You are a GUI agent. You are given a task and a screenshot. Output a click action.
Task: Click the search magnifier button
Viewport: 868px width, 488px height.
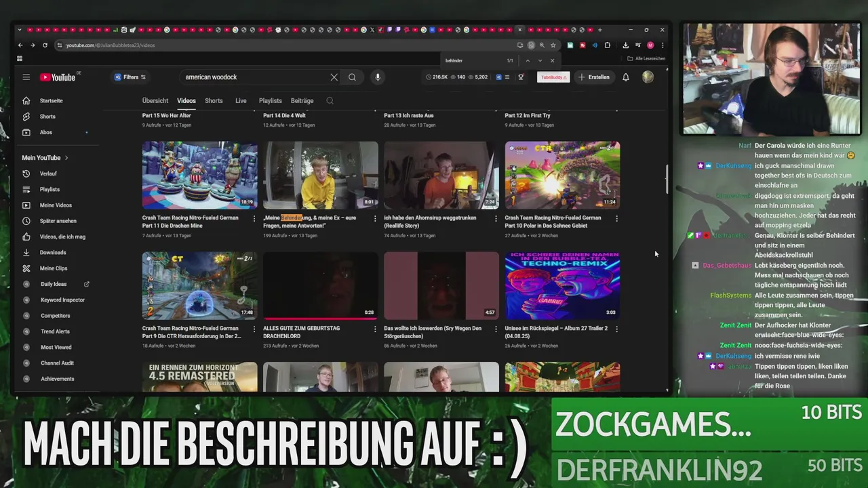pos(352,77)
